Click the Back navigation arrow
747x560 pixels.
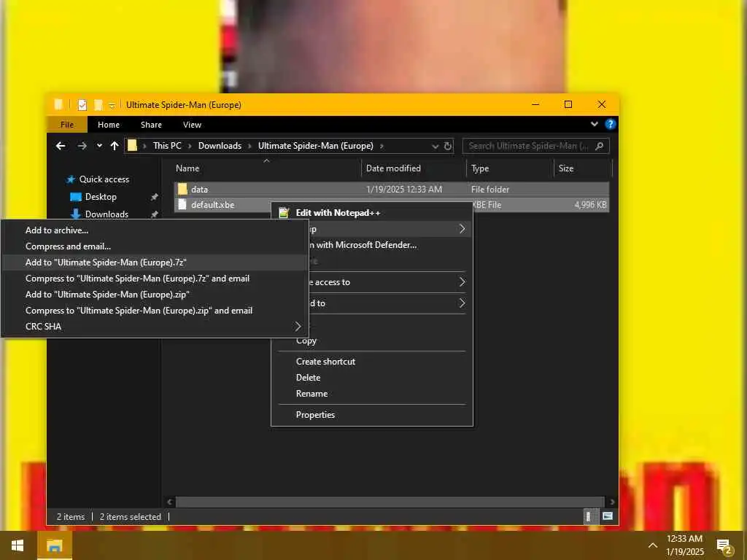(61, 146)
